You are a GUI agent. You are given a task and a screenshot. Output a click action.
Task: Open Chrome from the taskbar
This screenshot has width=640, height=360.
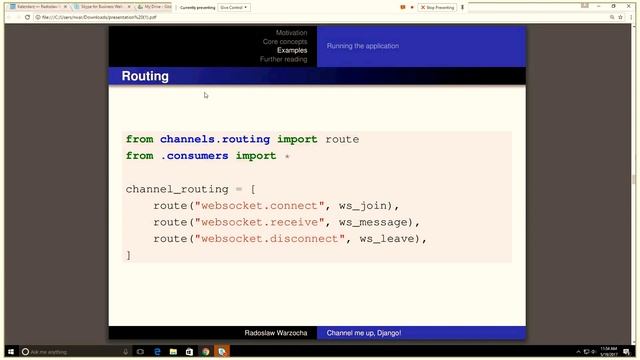206,351
